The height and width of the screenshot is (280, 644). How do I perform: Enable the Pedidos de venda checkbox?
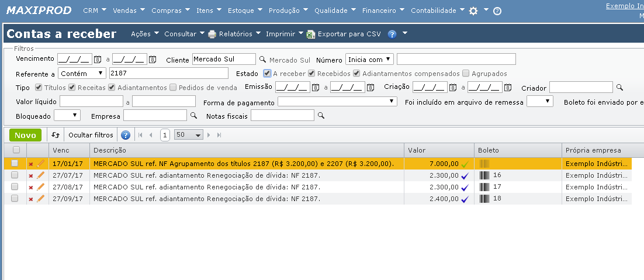(x=173, y=88)
